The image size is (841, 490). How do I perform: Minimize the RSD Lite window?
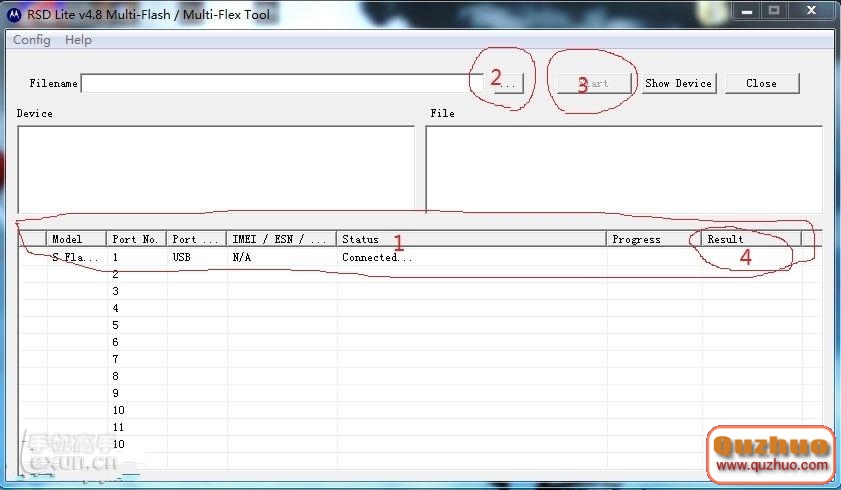pyautogui.click(x=747, y=11)
